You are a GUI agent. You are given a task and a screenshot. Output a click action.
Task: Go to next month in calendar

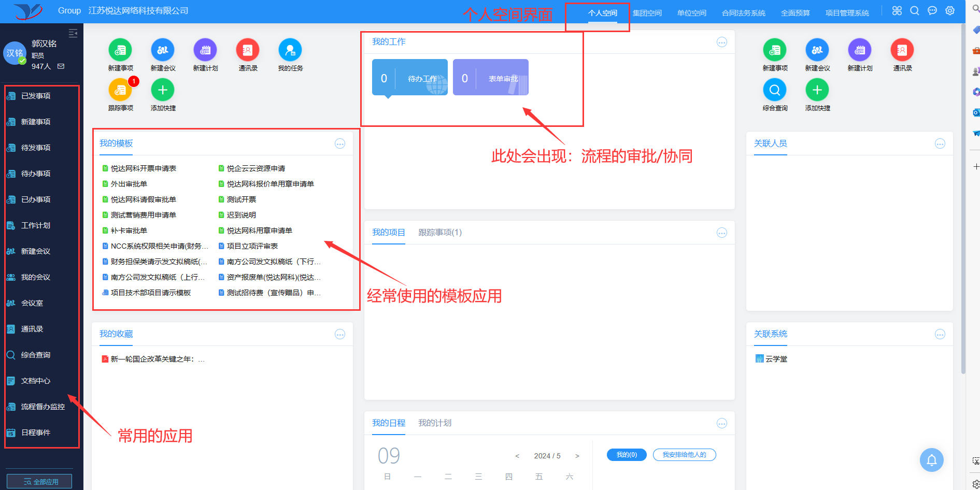point(577,456)
